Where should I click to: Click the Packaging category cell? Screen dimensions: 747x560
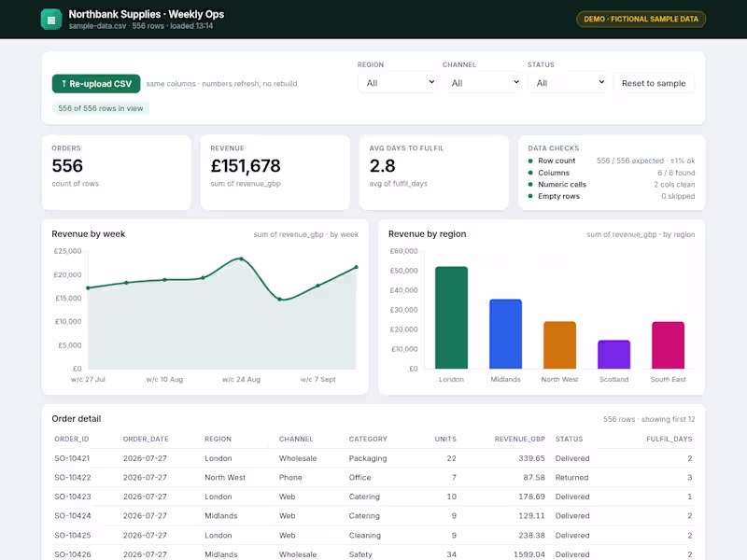click(368, 458)
